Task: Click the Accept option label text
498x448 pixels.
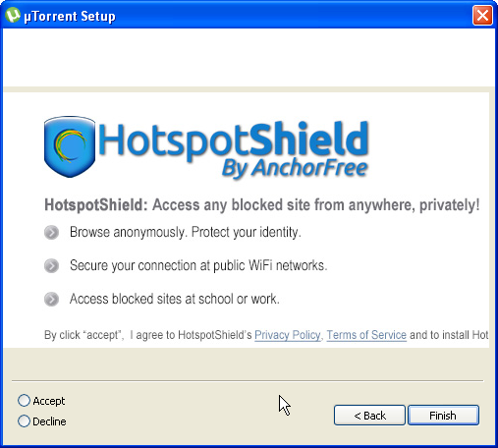Action: 49,401
